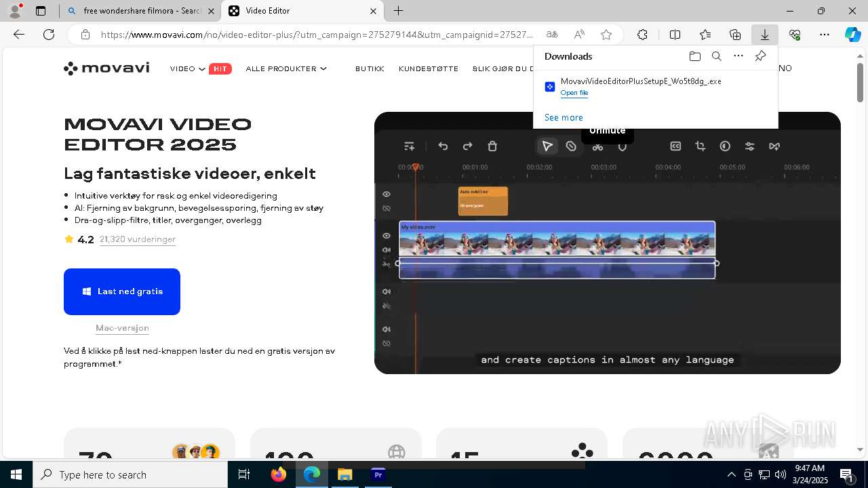Image resolution: width=868 pixels, height=488 pixels.
Task: Refresh the page
Action: click(49, 35)
